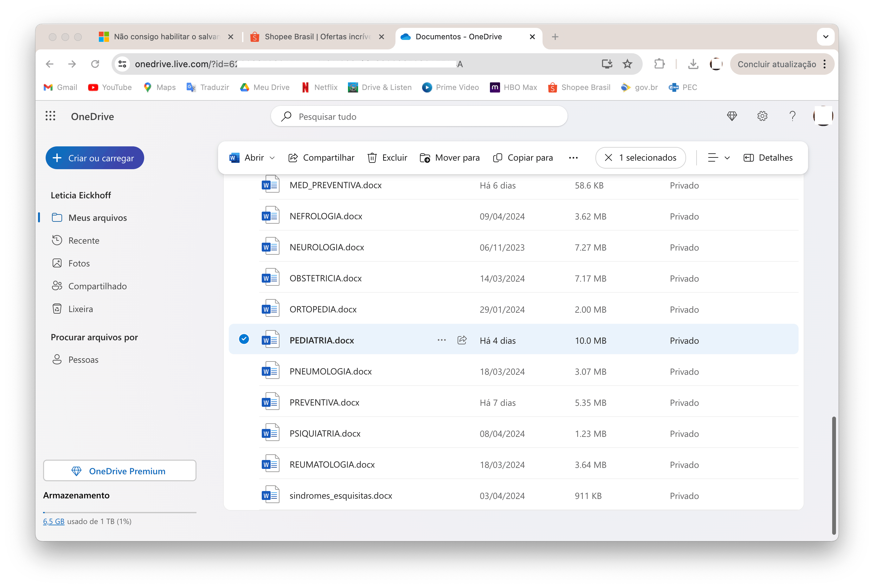The height and width of the screenshot is (588, 874).
Task: Open OneDrive settings gear icon
Action: (x=762, y=116)
